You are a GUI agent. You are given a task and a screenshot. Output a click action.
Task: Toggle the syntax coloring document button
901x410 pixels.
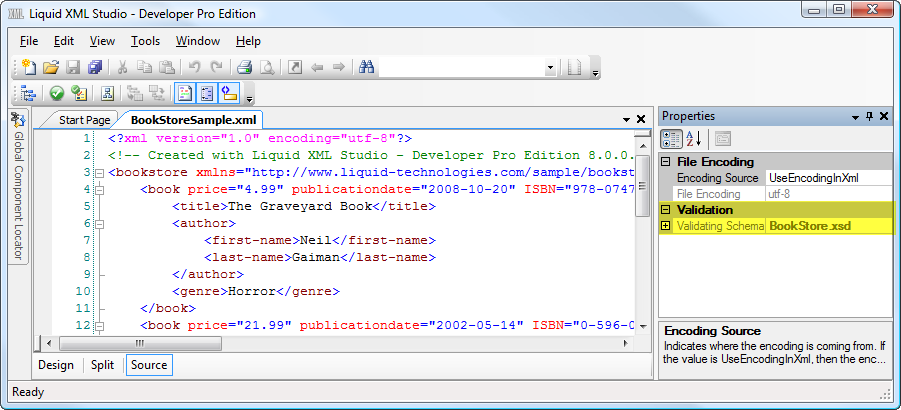[x=185, y=92]
